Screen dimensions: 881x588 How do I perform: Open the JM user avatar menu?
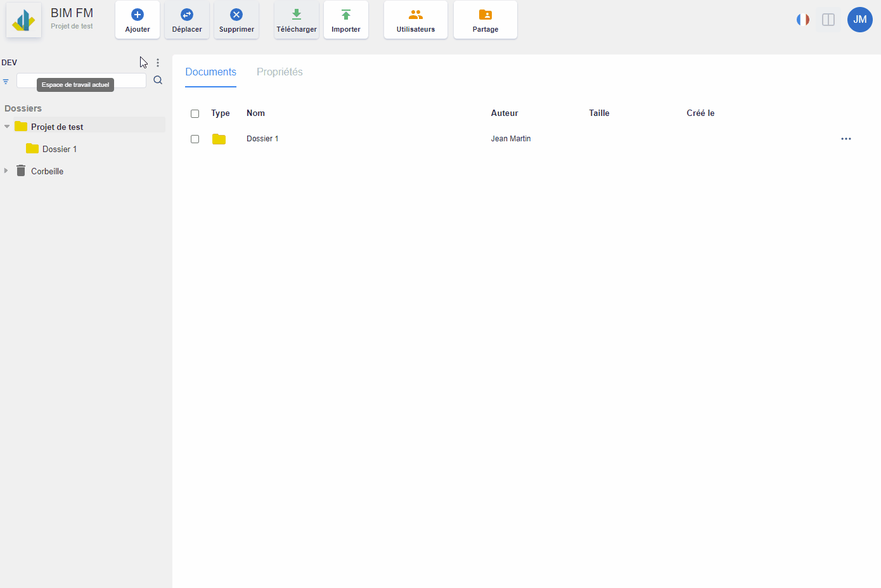[860, 20]
